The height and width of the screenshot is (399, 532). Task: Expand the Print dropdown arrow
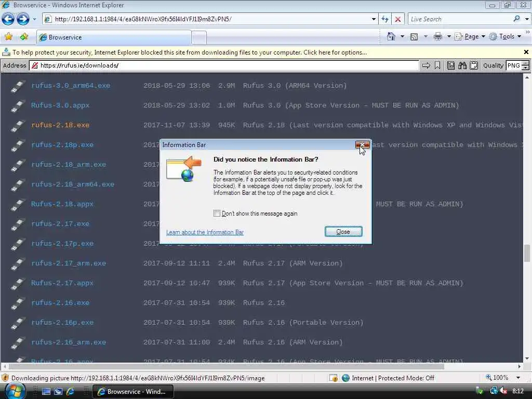click(x=449, y=36)
